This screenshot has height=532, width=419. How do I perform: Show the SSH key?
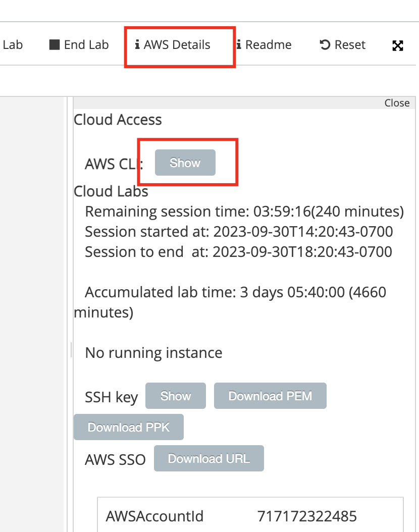pos(175,396)
